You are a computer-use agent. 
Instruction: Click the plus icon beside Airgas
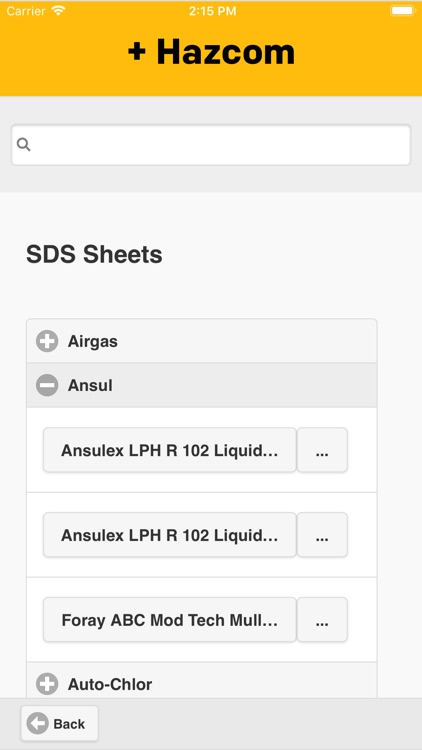(x=47, y=342)
